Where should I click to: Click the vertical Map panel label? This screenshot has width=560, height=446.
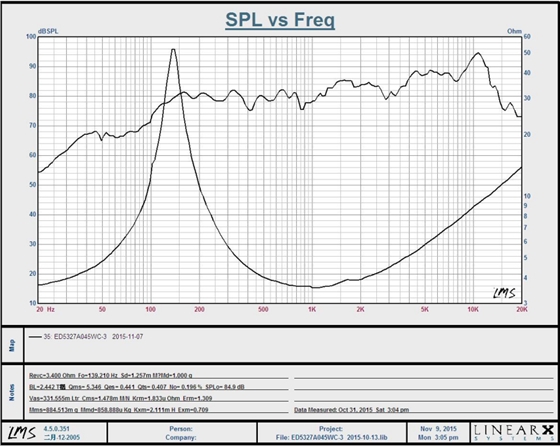pyautogui.click(x=12, y=345)
